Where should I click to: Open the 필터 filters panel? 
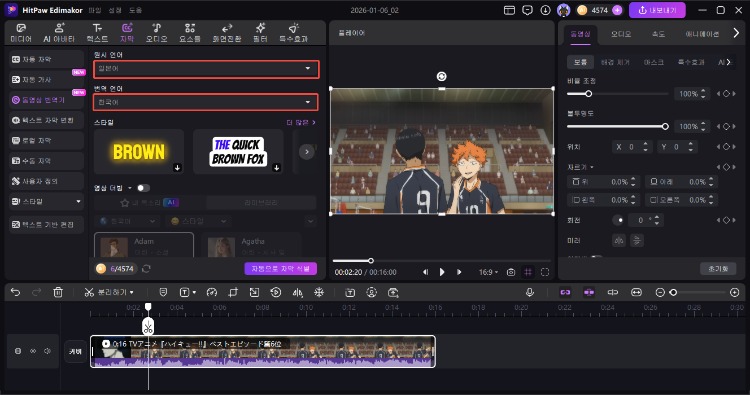point(260,33)
